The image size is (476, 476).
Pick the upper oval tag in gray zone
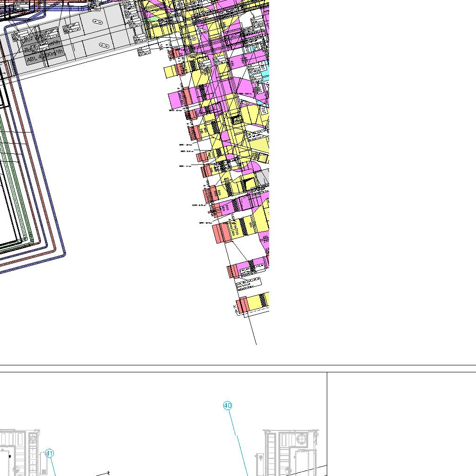point(98,21)
